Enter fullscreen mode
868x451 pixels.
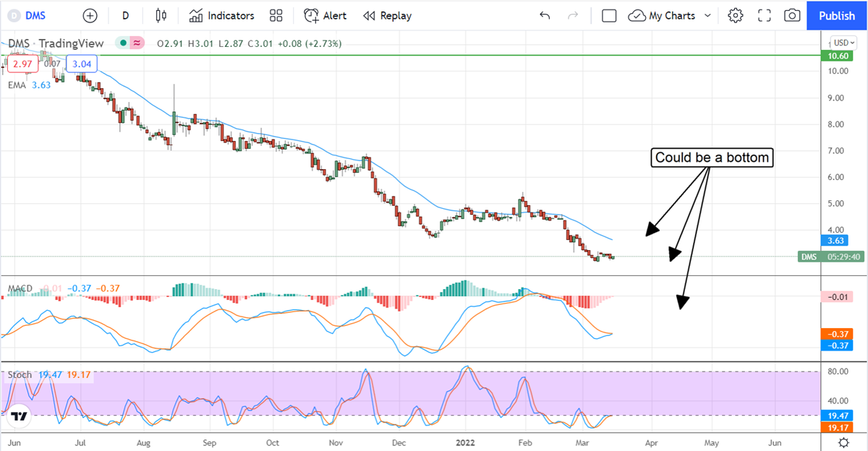pyautogui.click(x=765, y=15)
